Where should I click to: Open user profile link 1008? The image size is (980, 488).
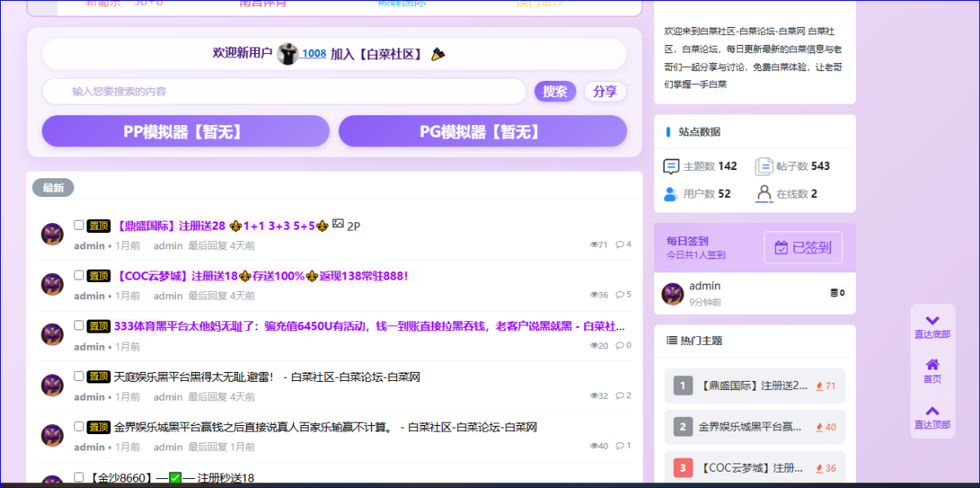point(314,54)
